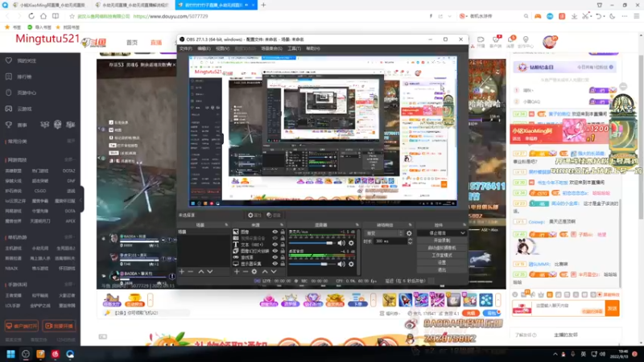Open Settings button in OBS controls
Screen dimensions: 644x362
pos(442,263)
